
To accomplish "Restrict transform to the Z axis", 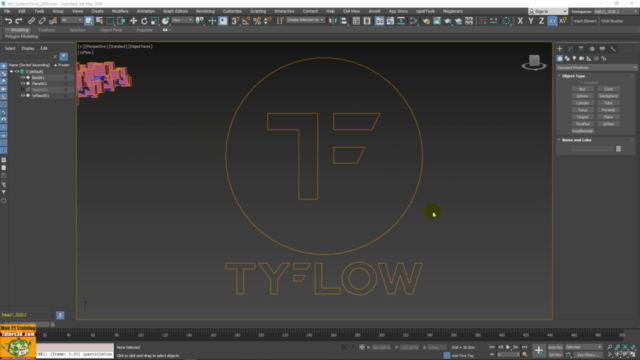I will click(x=541, y=21).
